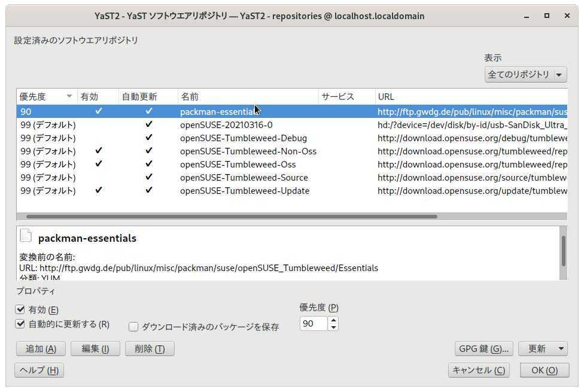Image resolution: width=584 pixels, height=392 pixels.
Task: Maximize the YaST2 repositories window
Action: (x=547, y=16)
